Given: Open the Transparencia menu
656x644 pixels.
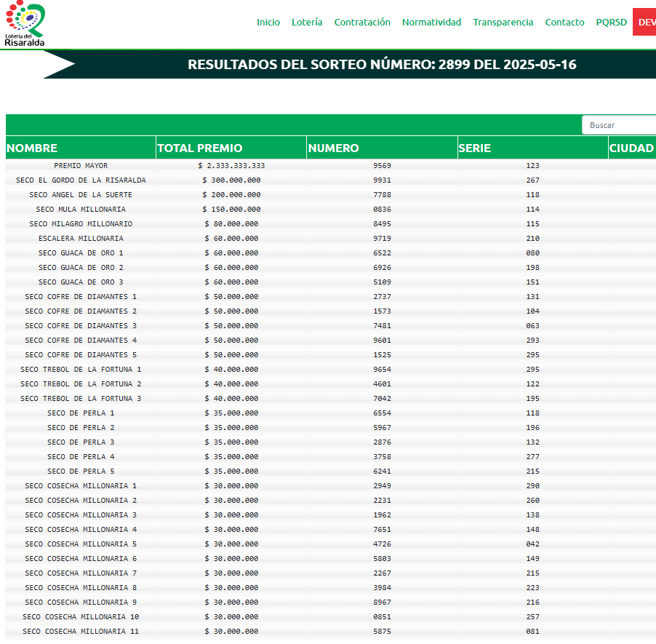Looking at the screenshot, I should [503, 22].
